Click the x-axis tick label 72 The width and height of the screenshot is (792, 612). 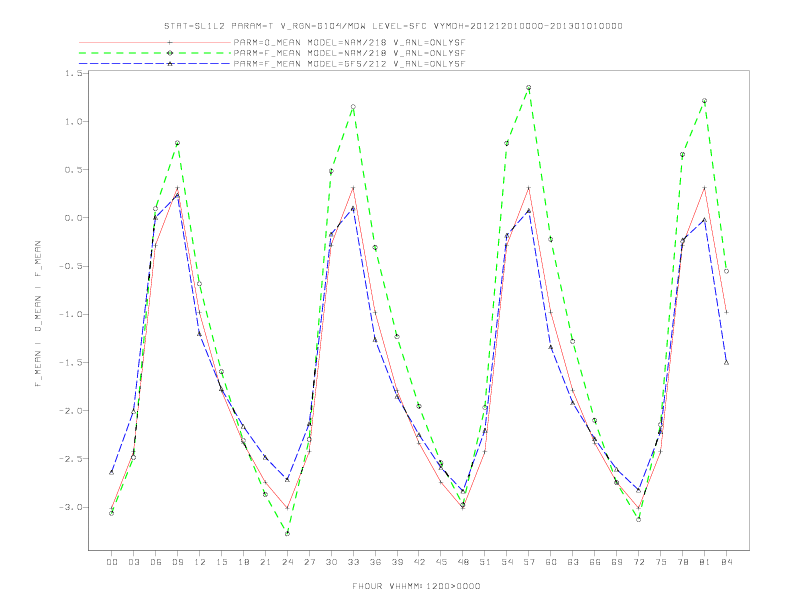[x=638, y=562]
